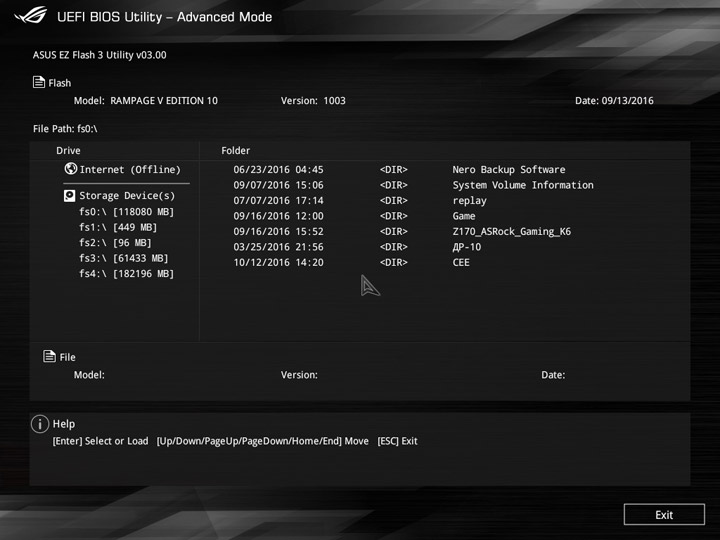Click the Model RAMPAGE V EDITION 10 text
720x540 pixels.
click(x=146, y=101)
